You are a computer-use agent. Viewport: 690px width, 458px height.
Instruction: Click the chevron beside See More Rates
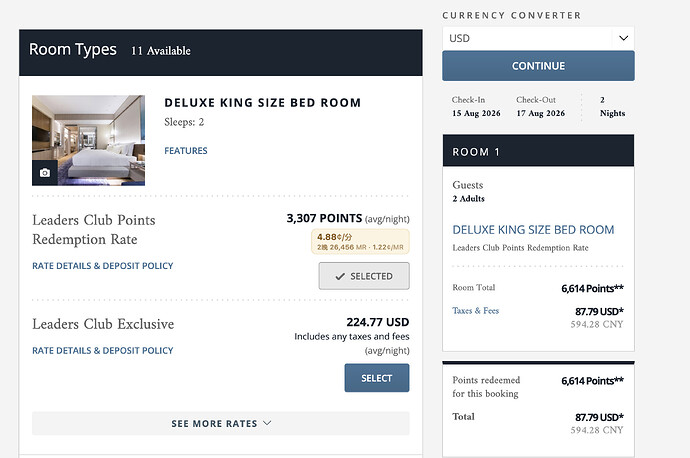267,423
